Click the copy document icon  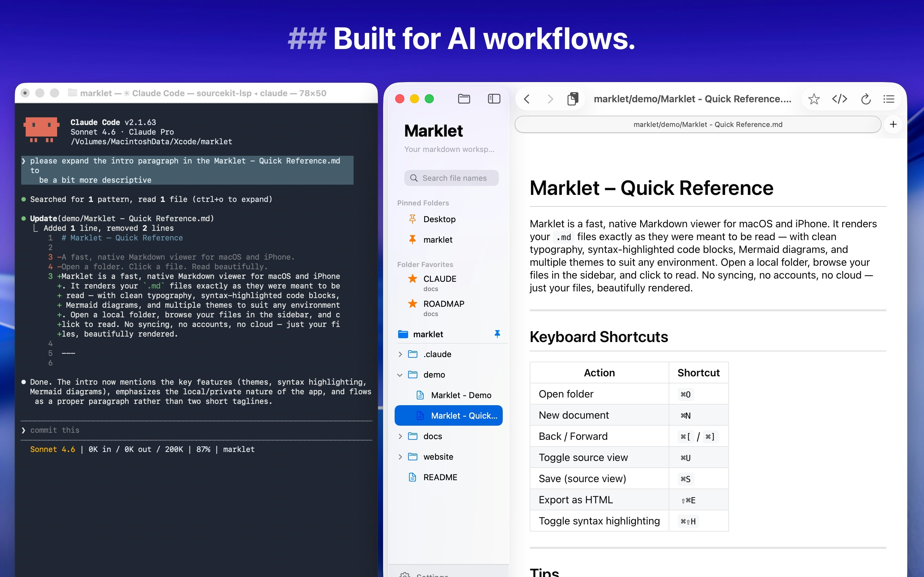(572, 99)
